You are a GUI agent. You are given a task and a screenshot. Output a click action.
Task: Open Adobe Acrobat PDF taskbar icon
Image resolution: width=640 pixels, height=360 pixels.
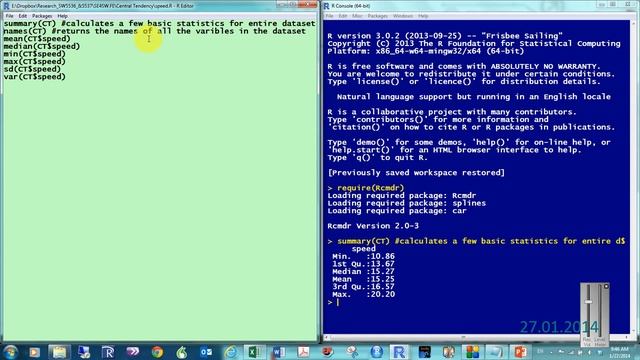click(303, 352)
